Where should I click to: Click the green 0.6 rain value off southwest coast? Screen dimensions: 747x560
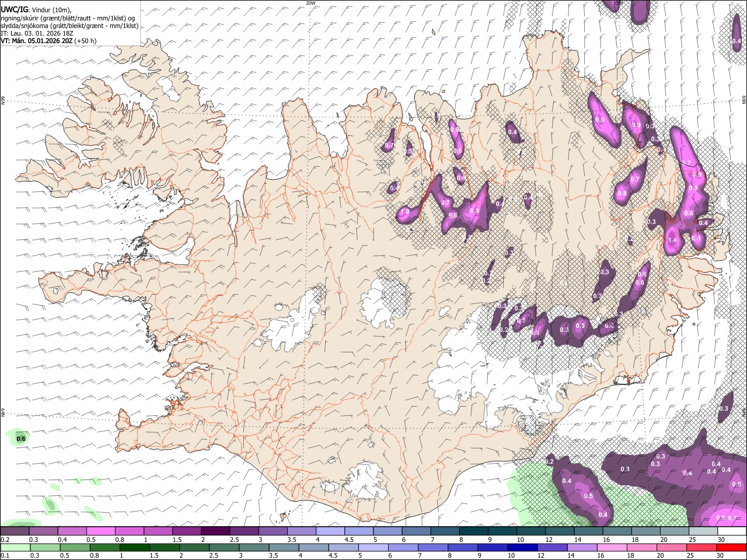pyautogui.click(x=21, y=439)
